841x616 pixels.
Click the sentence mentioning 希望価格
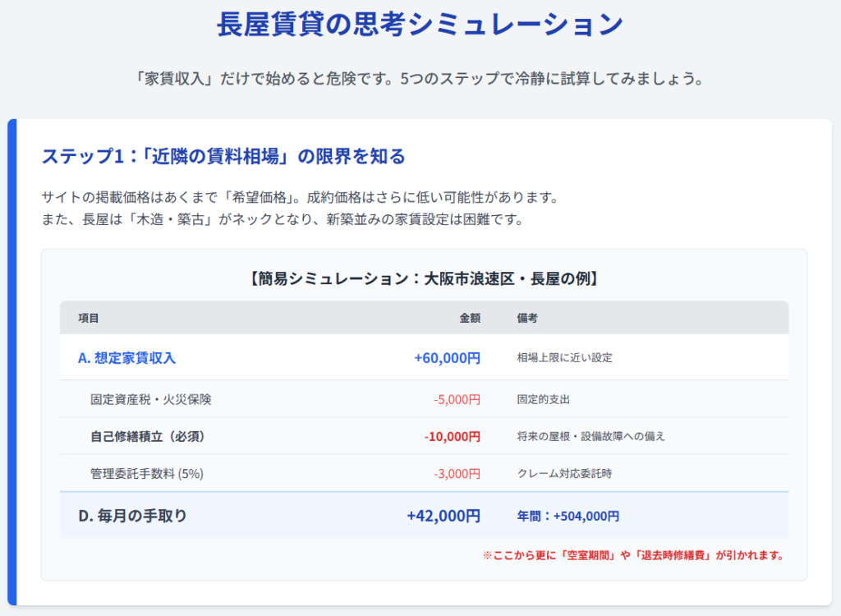click(300, 198)
